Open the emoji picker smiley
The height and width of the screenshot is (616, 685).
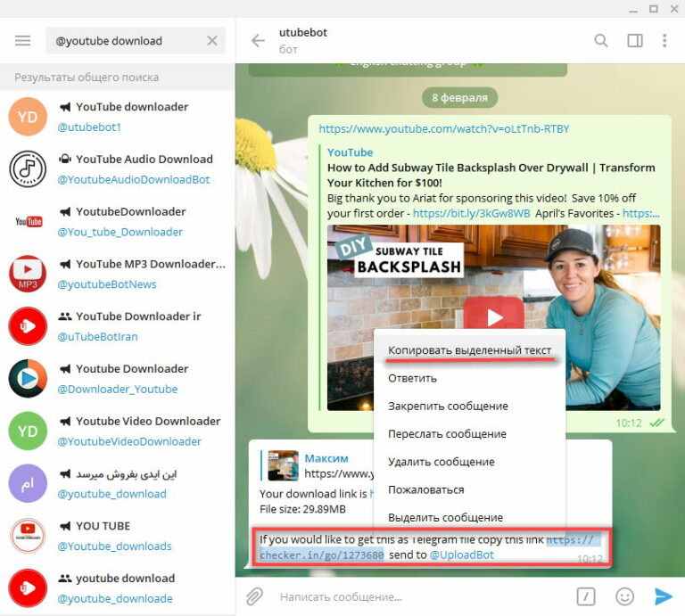[x=624, y=596]
